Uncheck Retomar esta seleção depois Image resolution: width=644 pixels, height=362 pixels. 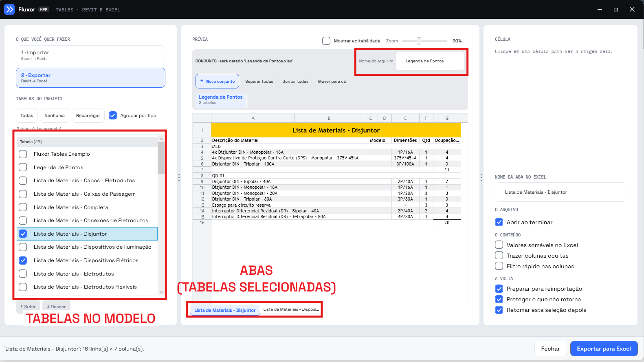click(x=499, y=310)
